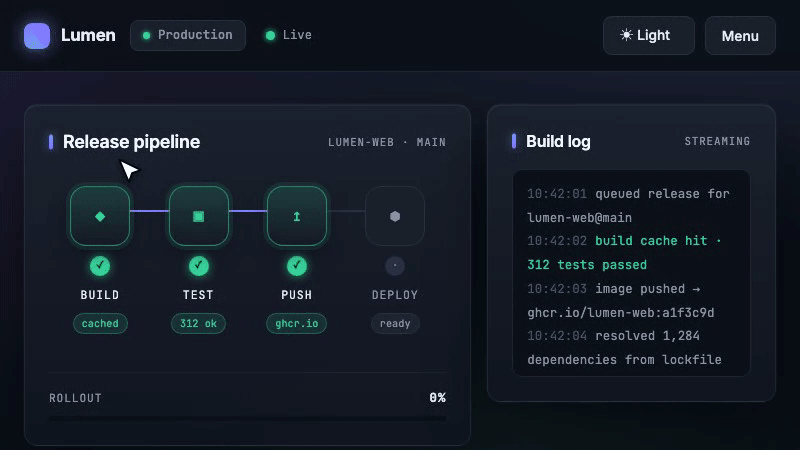The width and height of the screenshot is (800, 450).
Task: Click 'ghcr.io/lumen-web:a1f3c9d' log text
Action: 620,313
